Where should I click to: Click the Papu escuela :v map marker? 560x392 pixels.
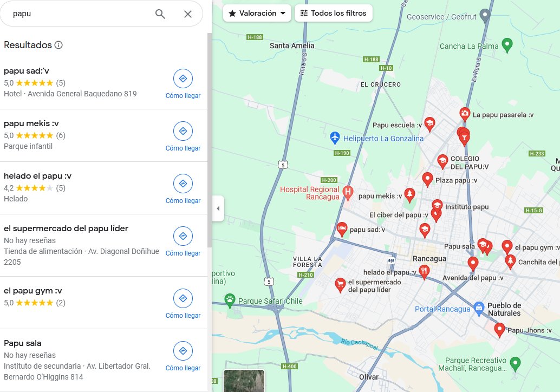pos(429,124)
